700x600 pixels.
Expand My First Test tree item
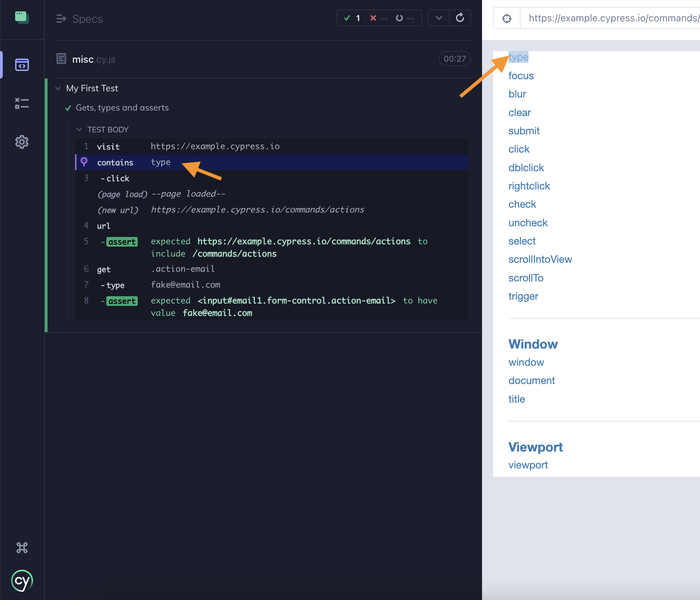click(x=58, y=88)
